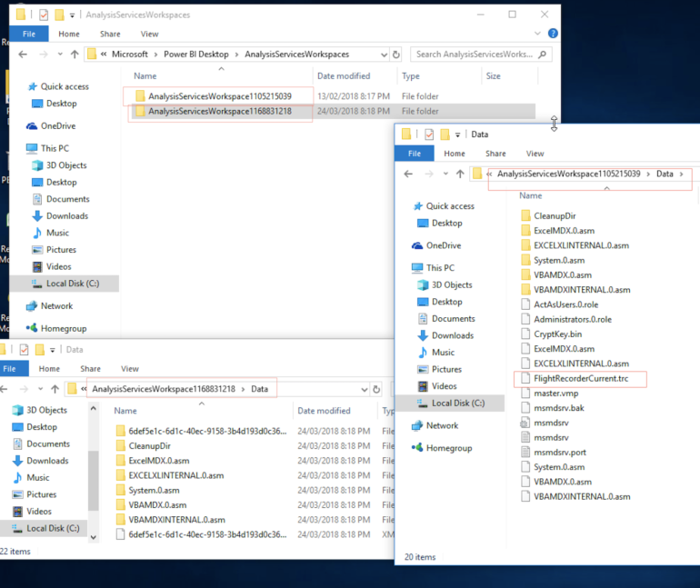The height and width of the screenshot is (588, 700).
Task: Click Refresh button in AnalysisServicesWorkspaces address bar
Action: pos(396,55)
